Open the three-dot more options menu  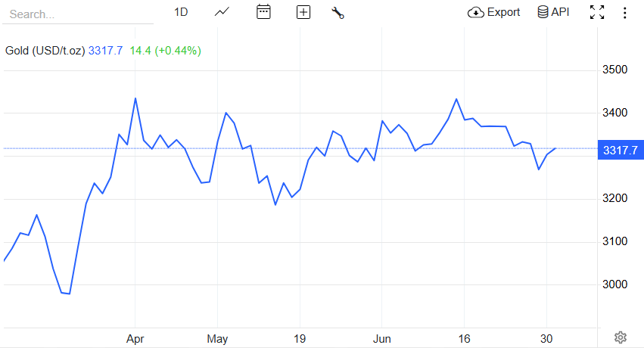click(624, 12)
